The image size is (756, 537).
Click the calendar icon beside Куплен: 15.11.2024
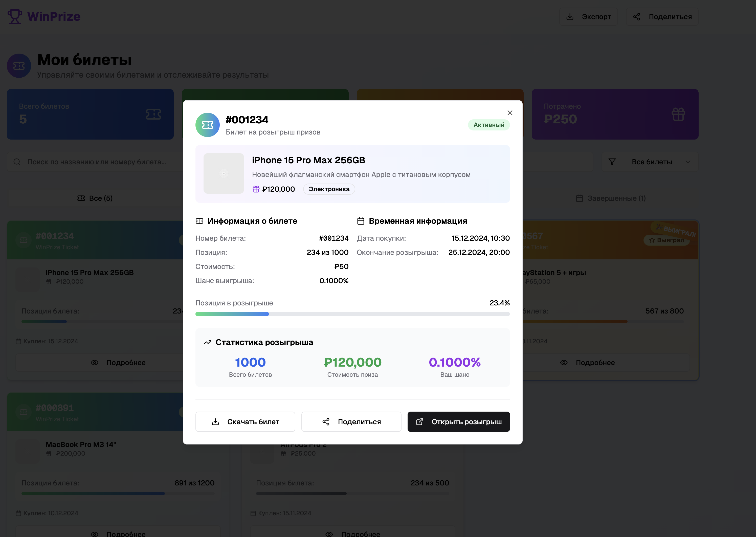click(253, 513)
